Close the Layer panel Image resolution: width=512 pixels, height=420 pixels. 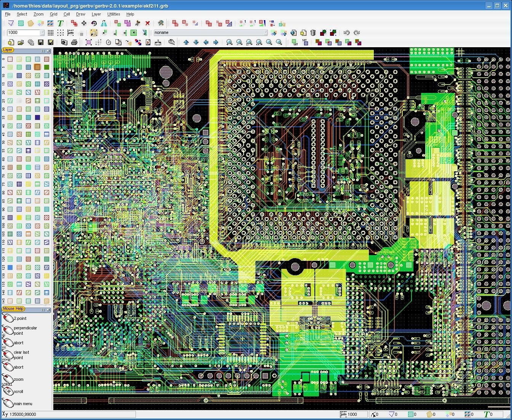[x=48, y=51]
